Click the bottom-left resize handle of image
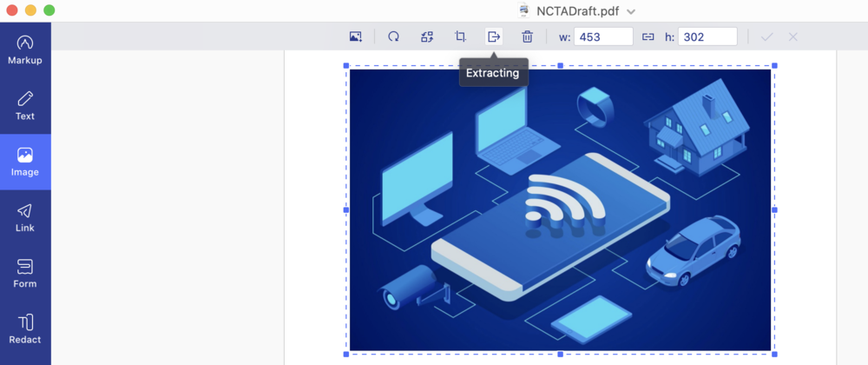 coord(346,354)
